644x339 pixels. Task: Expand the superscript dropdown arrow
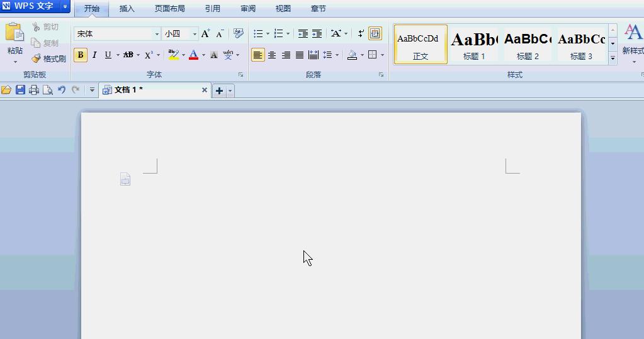tap(158, 55)
